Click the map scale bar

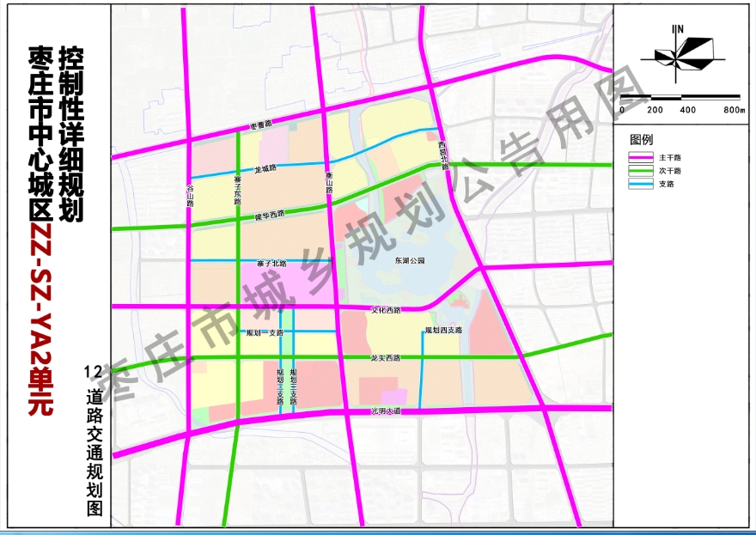point(680,96)
